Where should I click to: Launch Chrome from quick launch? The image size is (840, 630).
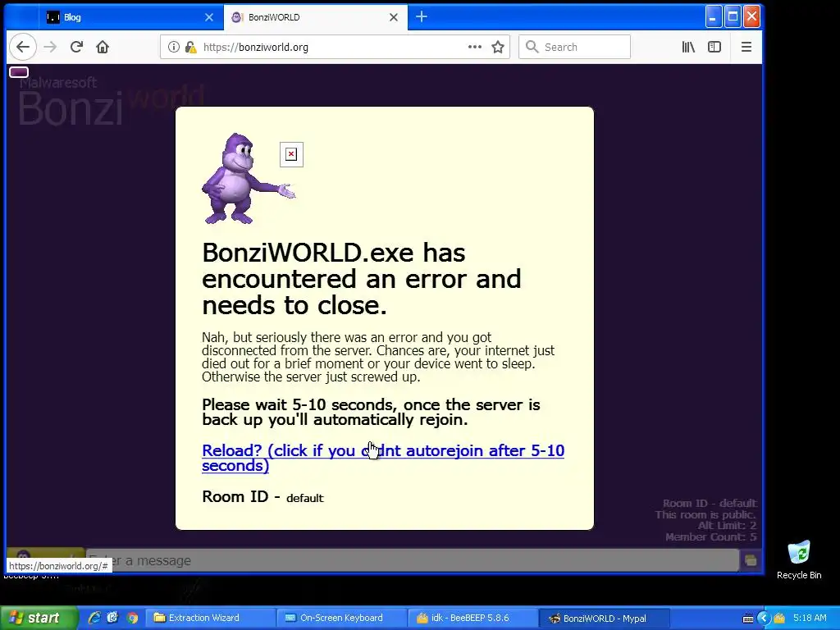132,618
